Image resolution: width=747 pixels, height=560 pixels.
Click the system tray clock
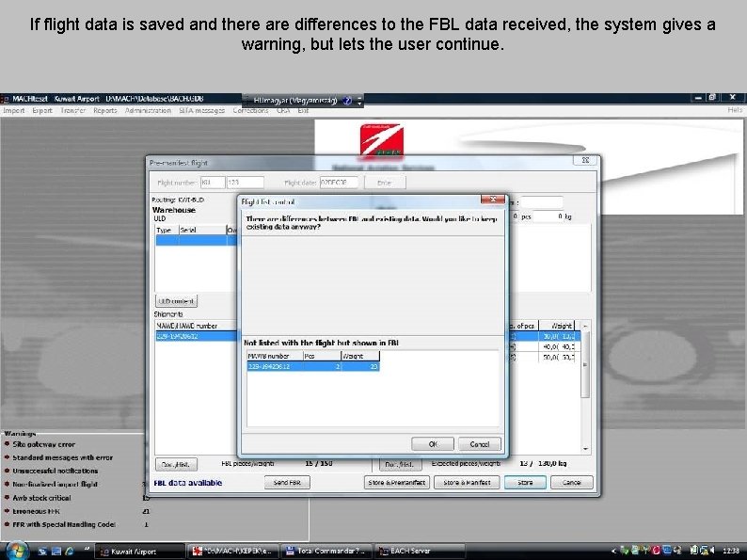pos(731,551)
